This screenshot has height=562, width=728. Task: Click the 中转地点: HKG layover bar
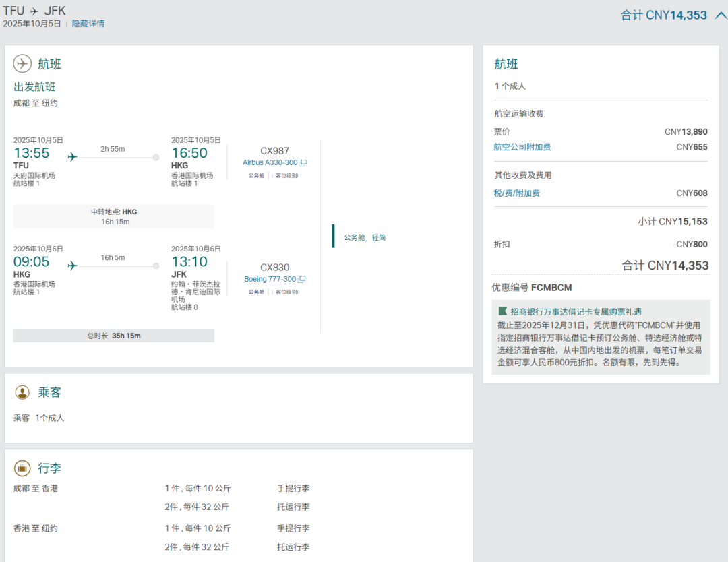pyautogui.click(x=114, y=216)
